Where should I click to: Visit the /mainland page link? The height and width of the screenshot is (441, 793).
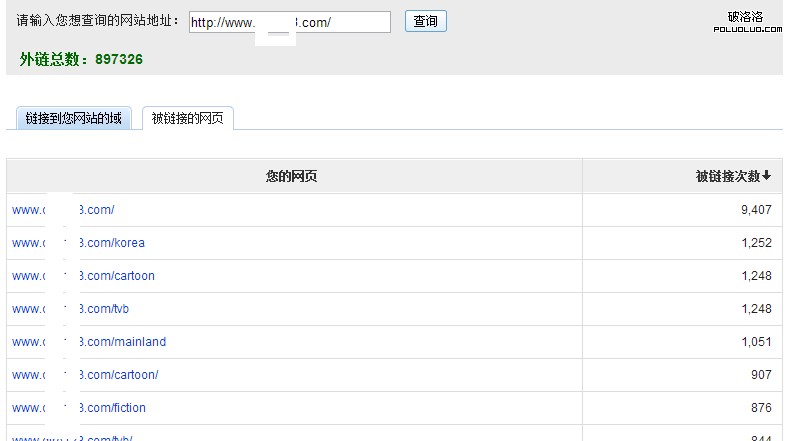click(89, 342)
